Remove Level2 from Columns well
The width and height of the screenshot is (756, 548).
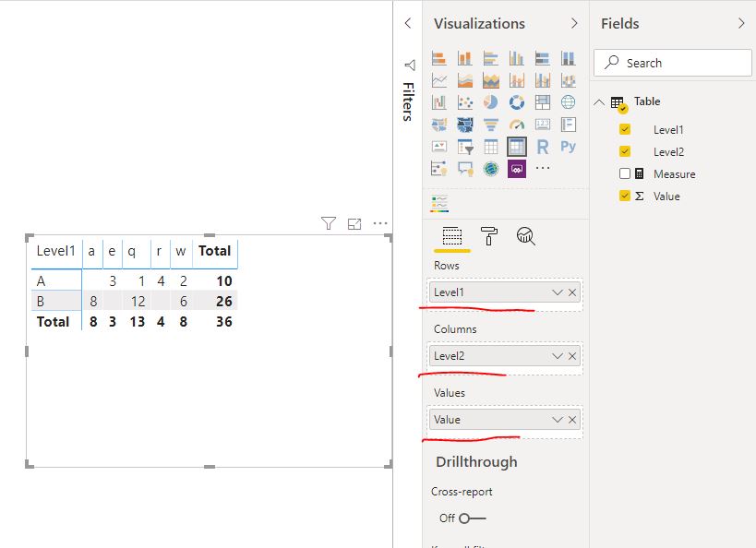(572, 356)
